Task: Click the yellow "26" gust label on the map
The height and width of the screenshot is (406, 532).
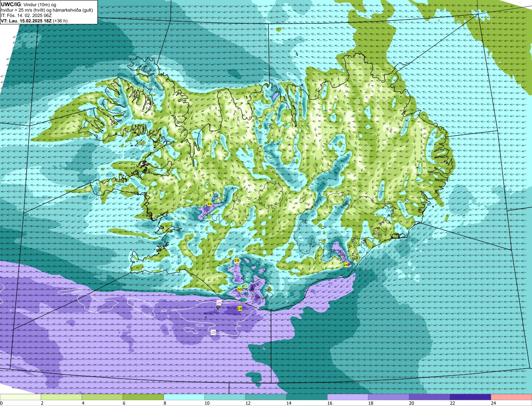Action: (x=345, y=265)
